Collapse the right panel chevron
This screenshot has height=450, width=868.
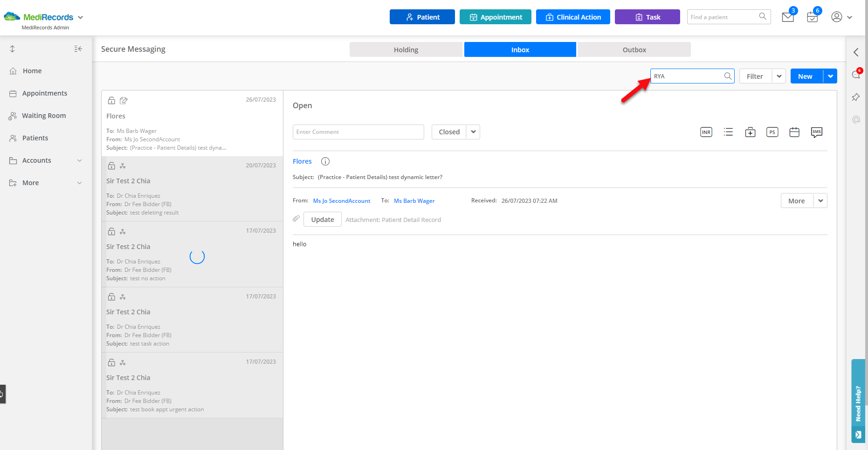click(856, 52)
